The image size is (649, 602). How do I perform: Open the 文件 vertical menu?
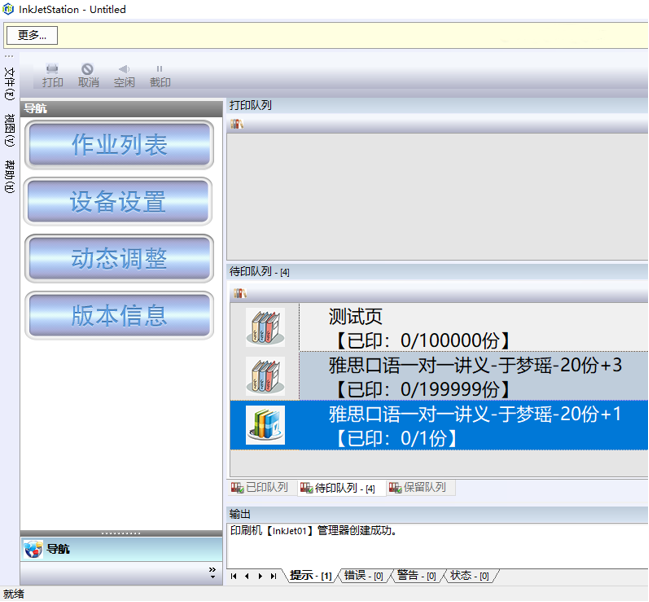10,83
